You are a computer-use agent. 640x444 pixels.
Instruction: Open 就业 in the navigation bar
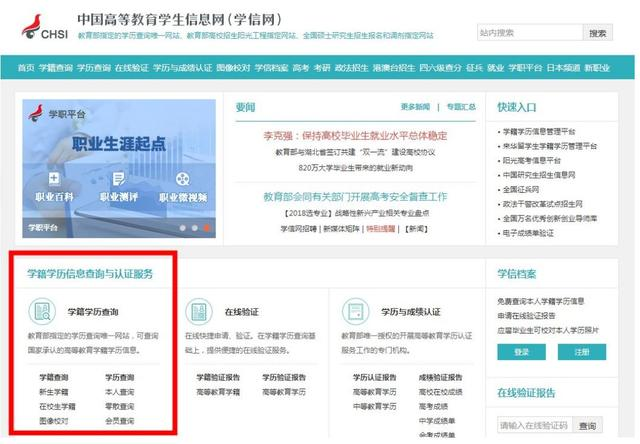tap(496, 68)
